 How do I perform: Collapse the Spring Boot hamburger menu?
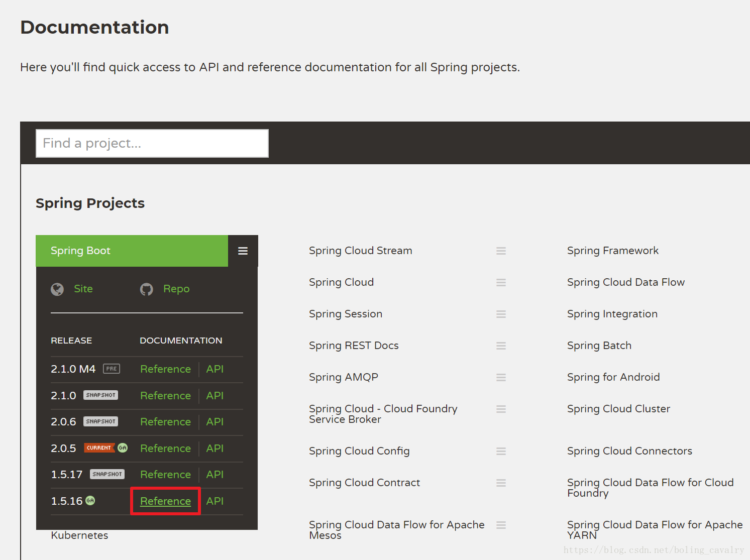pos(243,251)
